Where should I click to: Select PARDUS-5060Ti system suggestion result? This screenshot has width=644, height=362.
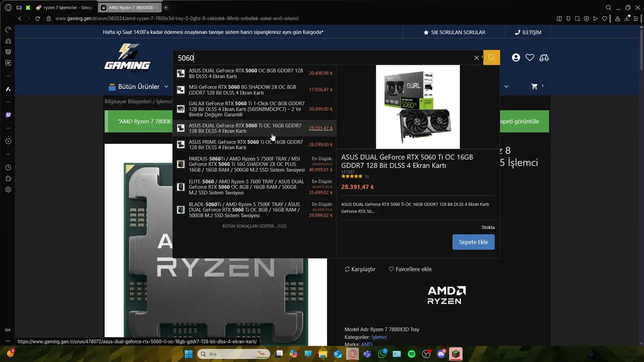pyautogui.click(x=254, y=164)
